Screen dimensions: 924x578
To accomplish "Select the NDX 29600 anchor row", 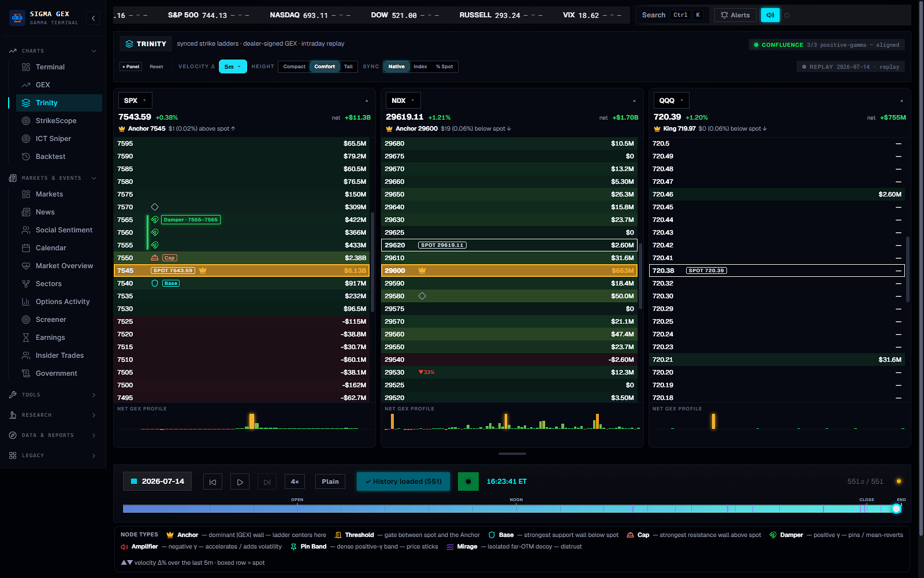I will 509,271.
